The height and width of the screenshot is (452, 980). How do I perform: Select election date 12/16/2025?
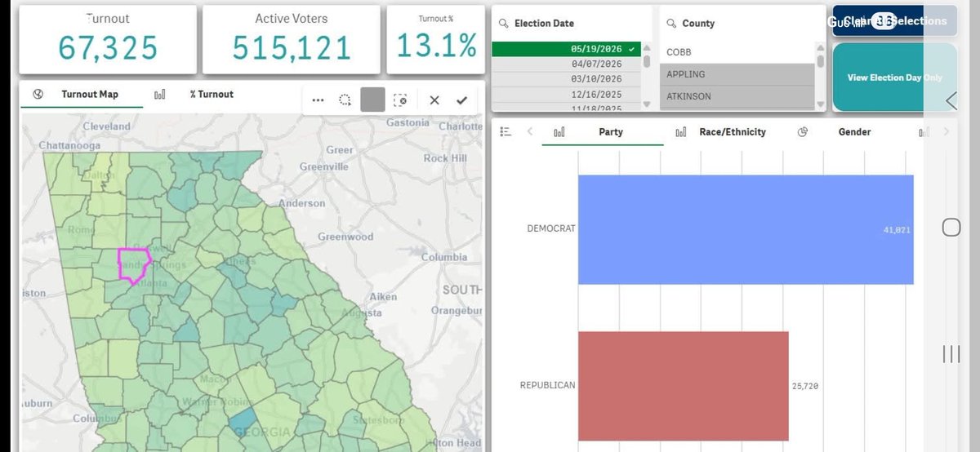coord(565,94)
